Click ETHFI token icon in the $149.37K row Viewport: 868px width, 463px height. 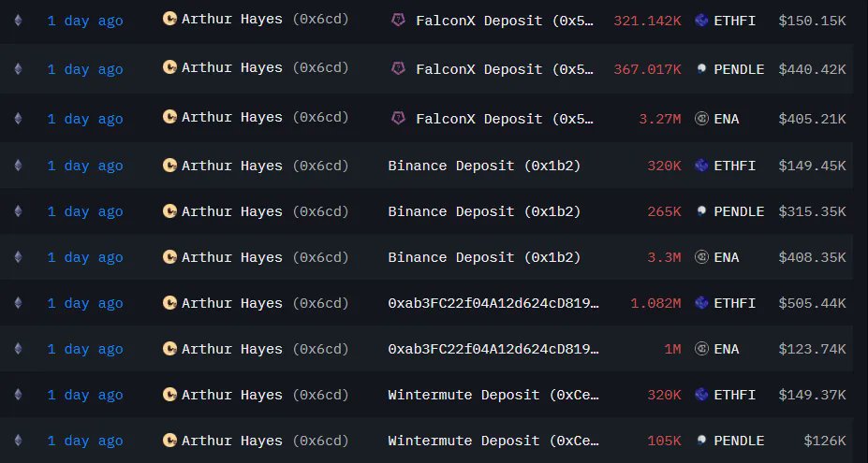click(x=701, y=395)
